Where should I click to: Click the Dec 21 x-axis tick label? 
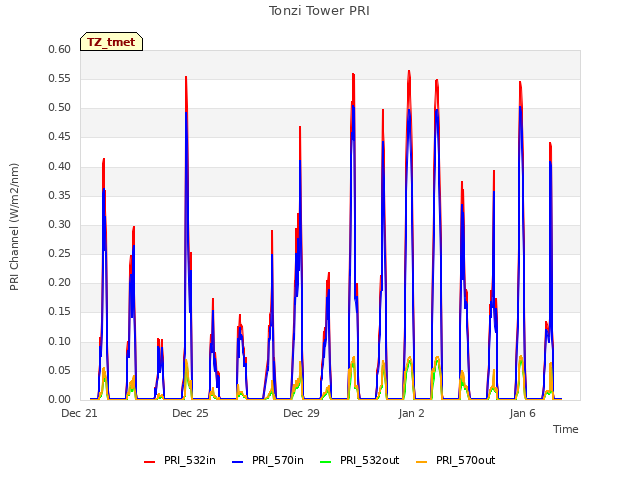79,413
